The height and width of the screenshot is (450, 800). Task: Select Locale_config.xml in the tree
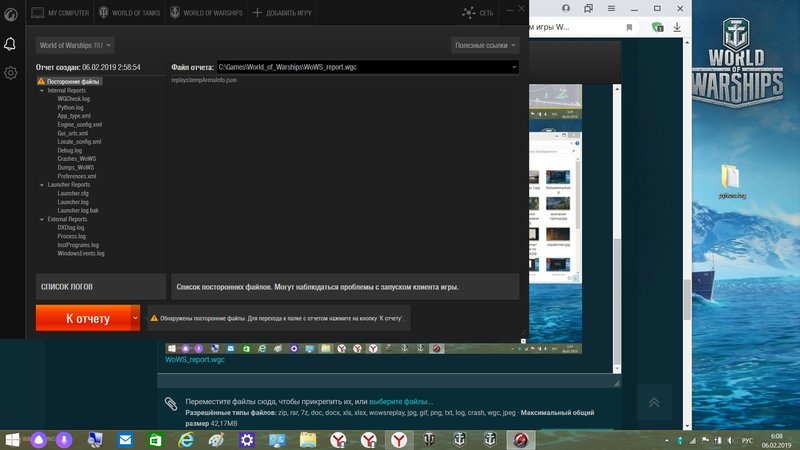click(79, 142)
